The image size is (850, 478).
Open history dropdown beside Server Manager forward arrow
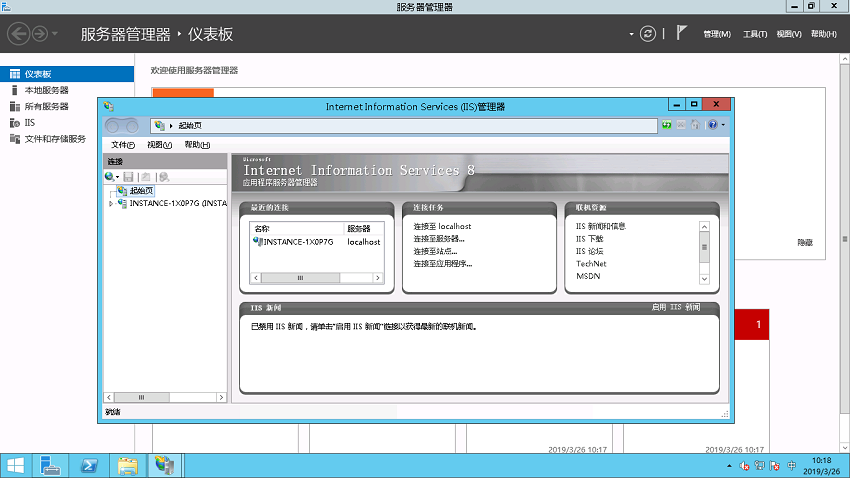[x=55, y=34]
